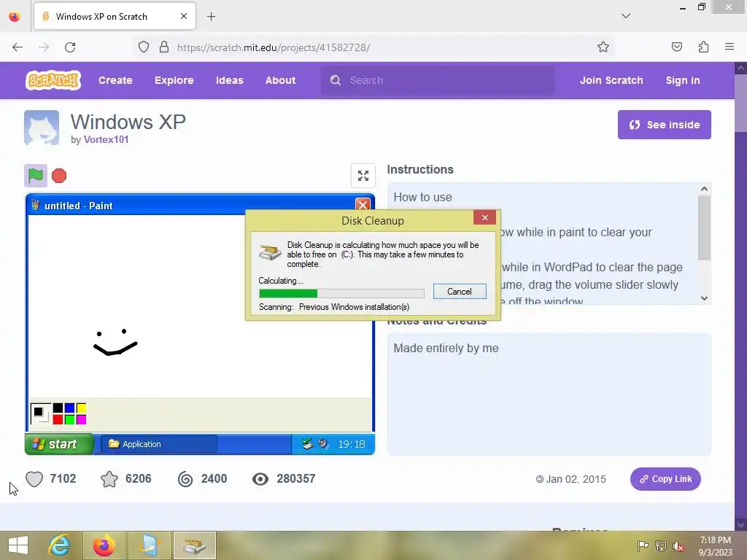This screenshot has height=560, width=747.
Task: Open the Firefox hamburger application menu
Action: 729,47
